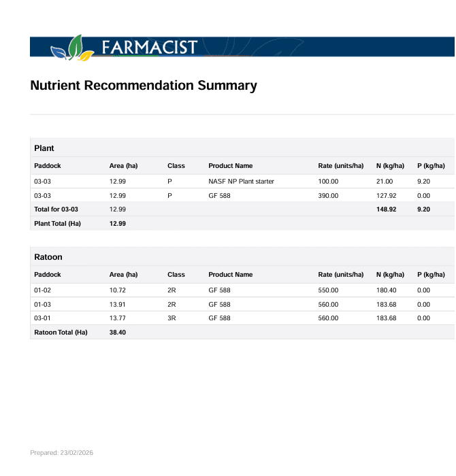Viewport: 456px width, 476px height.
Task: Click the 'Prepared: 23/02/2026' footer text
Action: point(62,453)
